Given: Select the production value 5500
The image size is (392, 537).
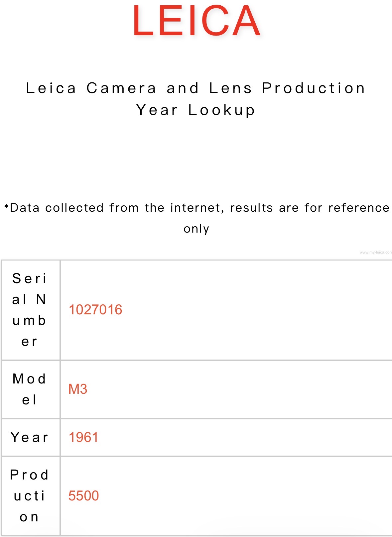Looking at the screenshot, I should [x=83, y=495].
